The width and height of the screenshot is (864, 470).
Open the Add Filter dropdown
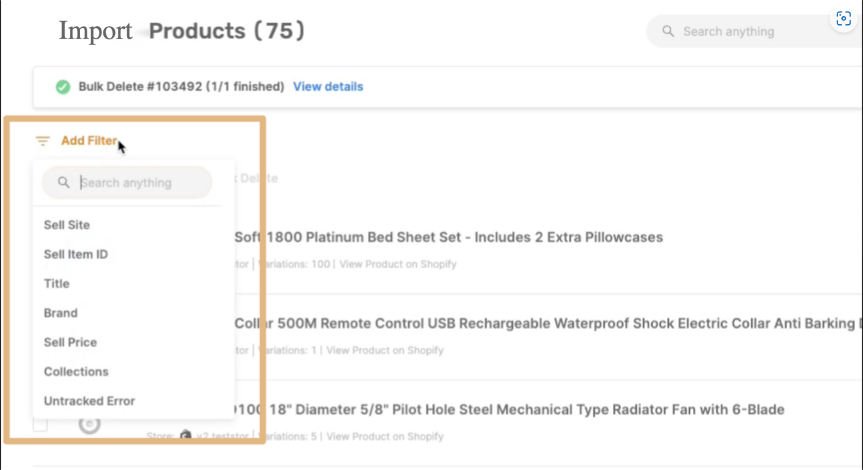(x=88, y=141)
